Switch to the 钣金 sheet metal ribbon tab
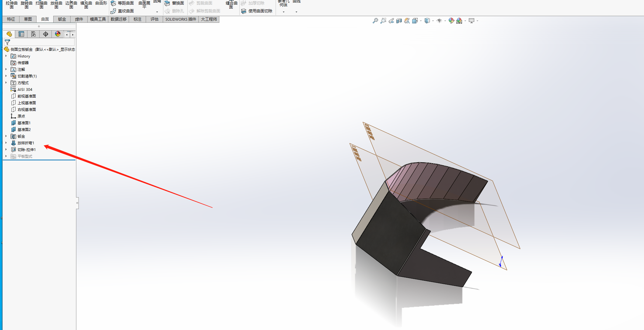 [x=62, y=19]
